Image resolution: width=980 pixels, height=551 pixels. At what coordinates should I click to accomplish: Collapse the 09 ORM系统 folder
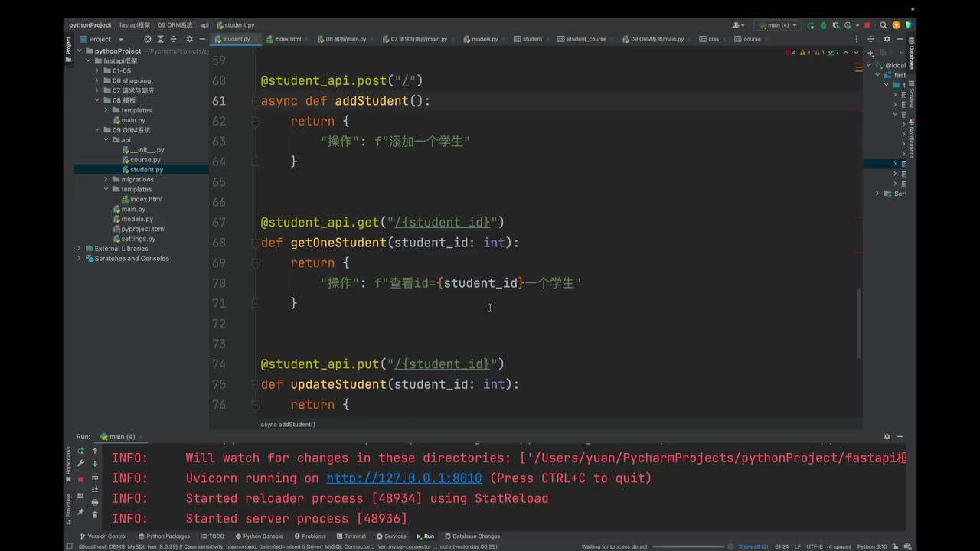click(x=97, y=130)
